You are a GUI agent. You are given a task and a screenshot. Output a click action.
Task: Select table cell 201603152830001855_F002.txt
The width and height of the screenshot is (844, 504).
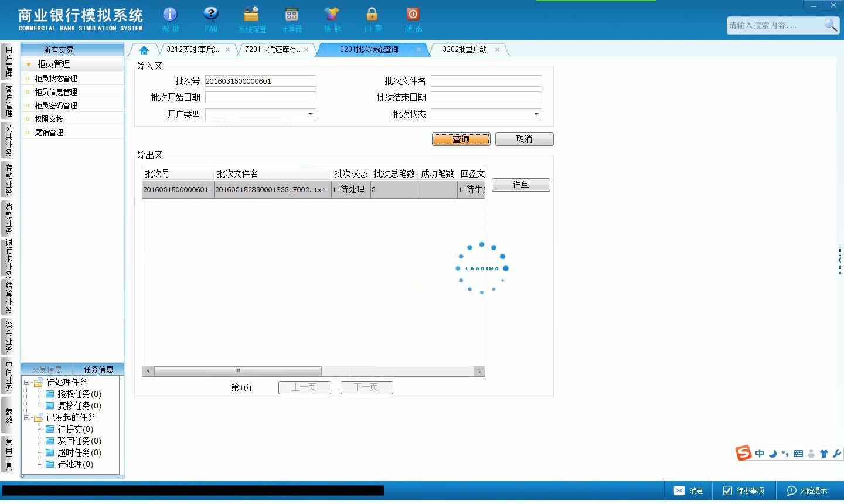pyautogui.click(x=273, y=190)
